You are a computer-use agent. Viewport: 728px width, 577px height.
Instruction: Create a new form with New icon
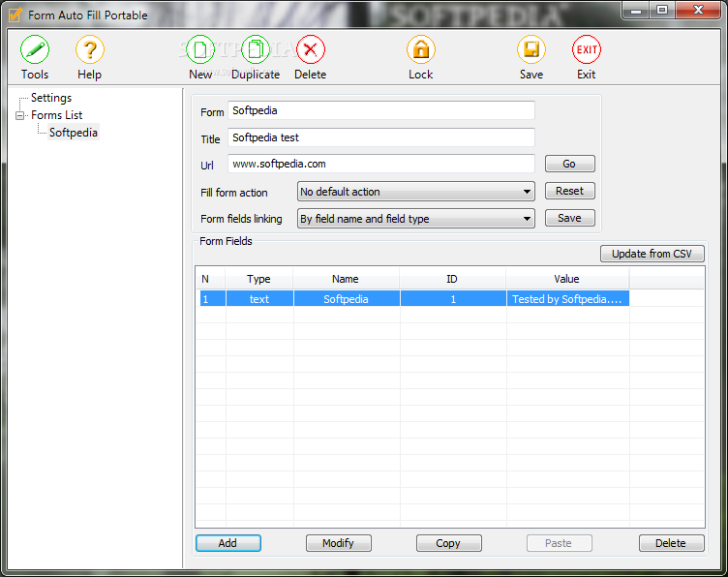(200, 49)
